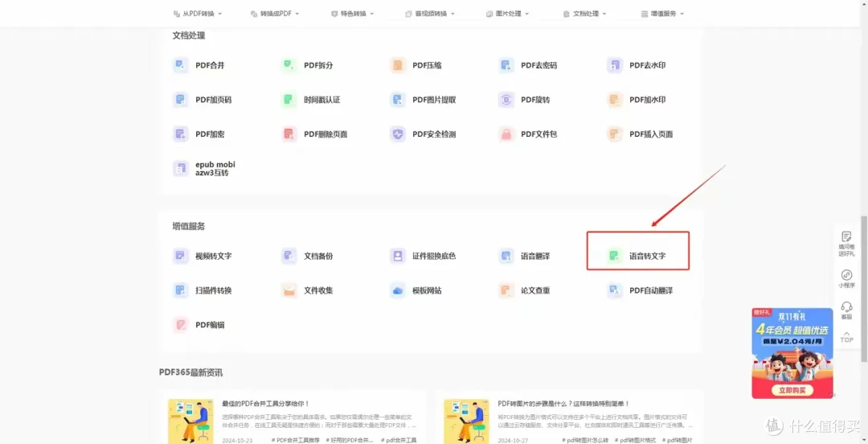The image size is (868, 444).
Task: Click the PDF删除页面 icon
Action: pos(289,134)
